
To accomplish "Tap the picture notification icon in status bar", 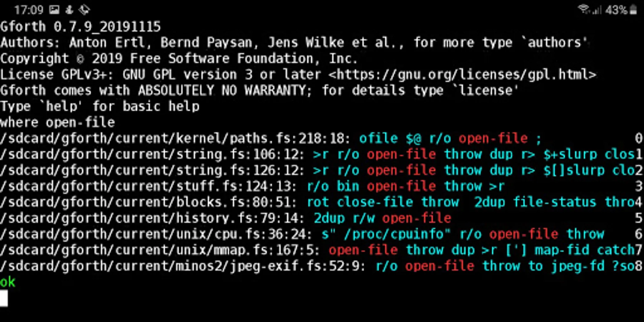I will [x=54, y=10].
